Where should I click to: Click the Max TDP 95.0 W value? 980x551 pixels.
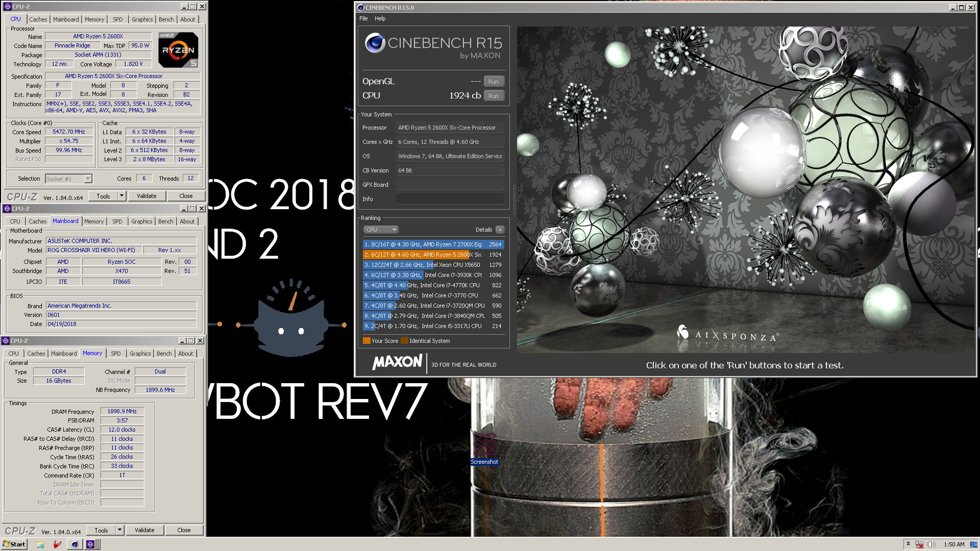[x=140, y=45]
